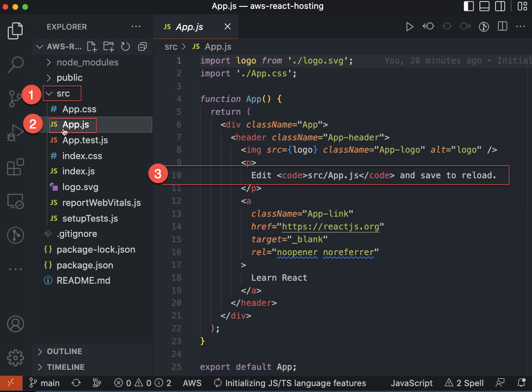The width and height of the screenshot is (532, 392).
Task: Open the Search view in activity bar
Action: 15,65
